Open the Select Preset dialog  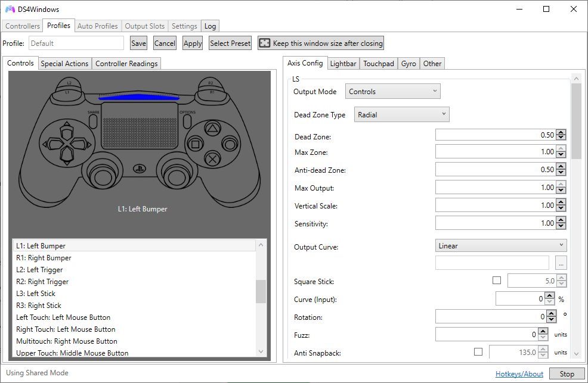[229, 42]
